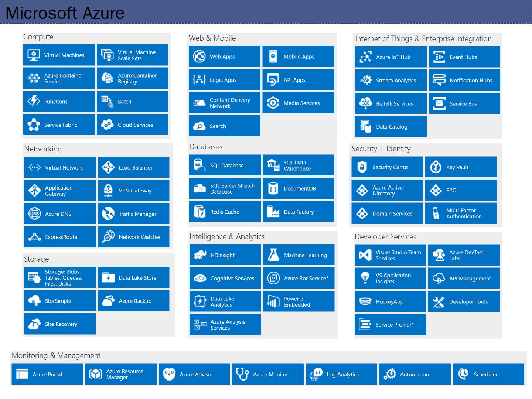Screen dimensions: 532x399
Task: Click the Key Vault icon
Action: coord(436,167)
